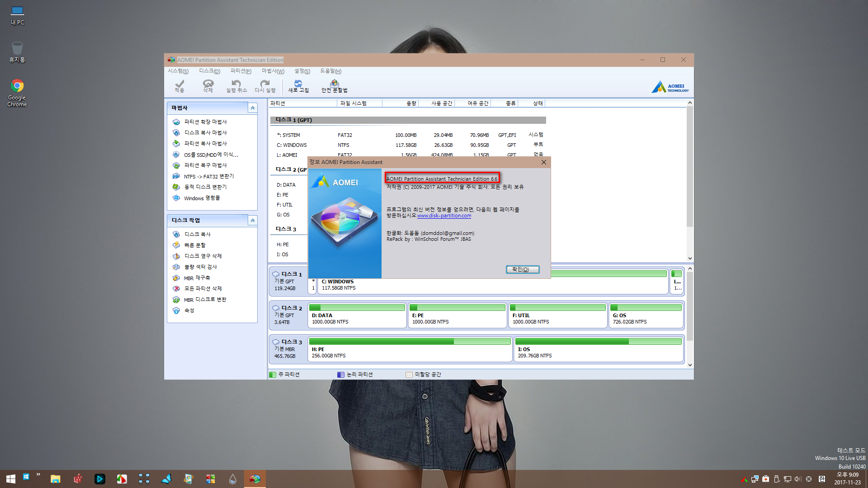
Task: Collapse the 디스크 작업 panel
Action: click(253, 220)
